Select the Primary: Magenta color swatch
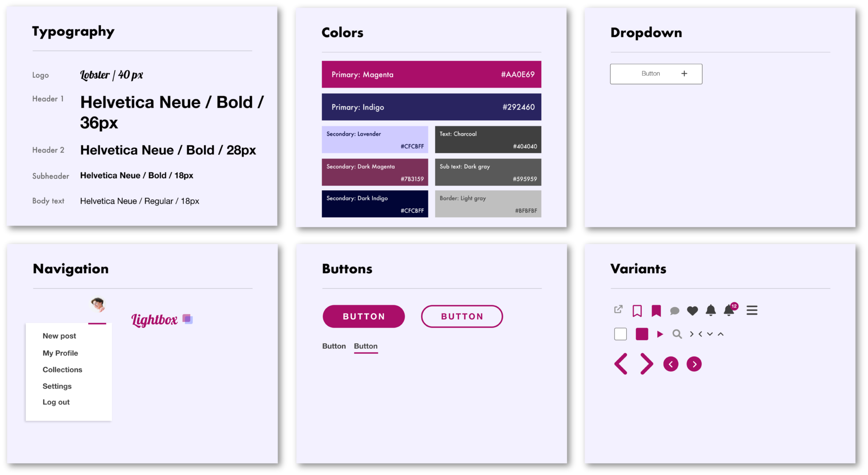This screenshot has width=868, height=475. [431, 74]
